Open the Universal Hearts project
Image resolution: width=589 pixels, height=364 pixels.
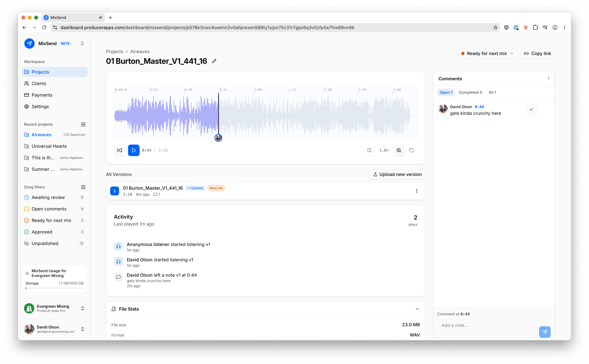tap(54, 146)
